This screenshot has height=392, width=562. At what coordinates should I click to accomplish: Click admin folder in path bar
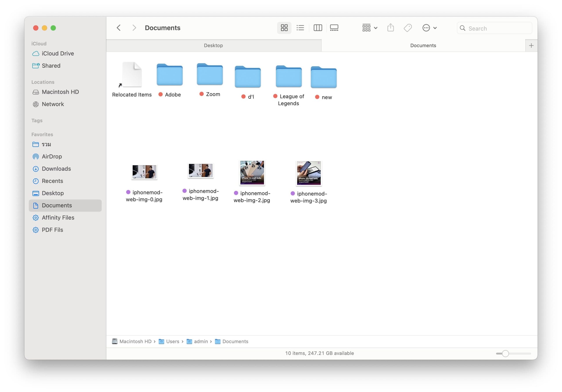point(200,341)
